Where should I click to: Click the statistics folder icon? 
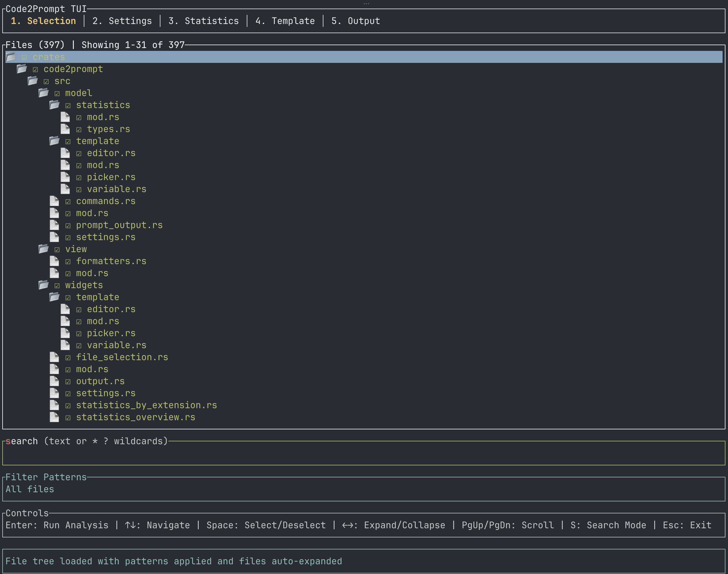coord(54,105)
